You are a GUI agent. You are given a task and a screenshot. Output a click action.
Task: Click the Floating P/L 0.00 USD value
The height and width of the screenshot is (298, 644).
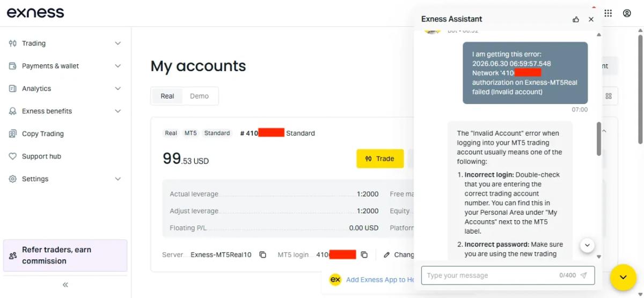(364, 228)
